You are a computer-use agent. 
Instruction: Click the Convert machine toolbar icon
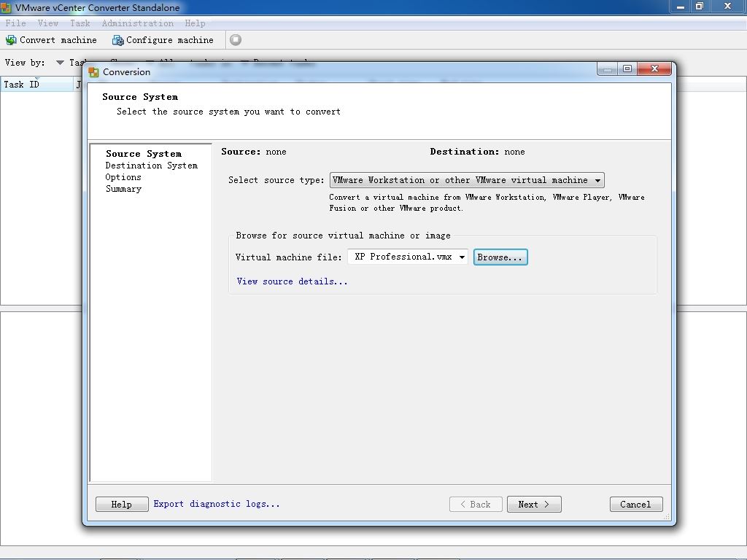11,41
